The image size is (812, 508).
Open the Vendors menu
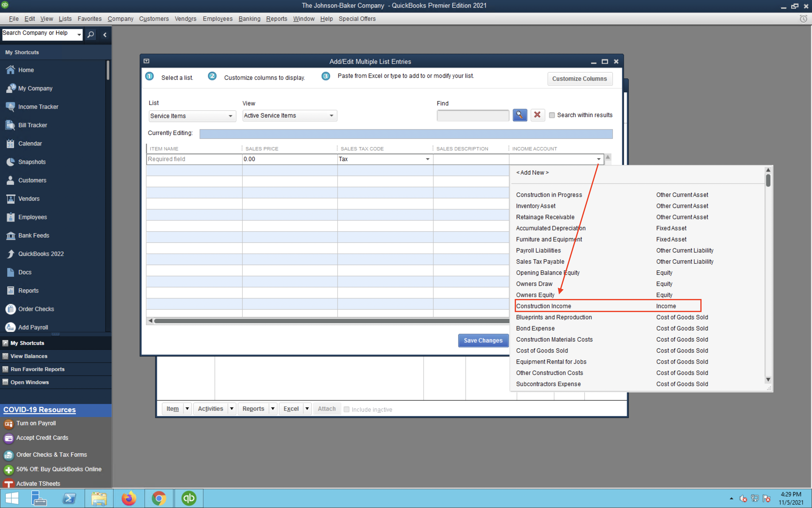tap(186, 19)
